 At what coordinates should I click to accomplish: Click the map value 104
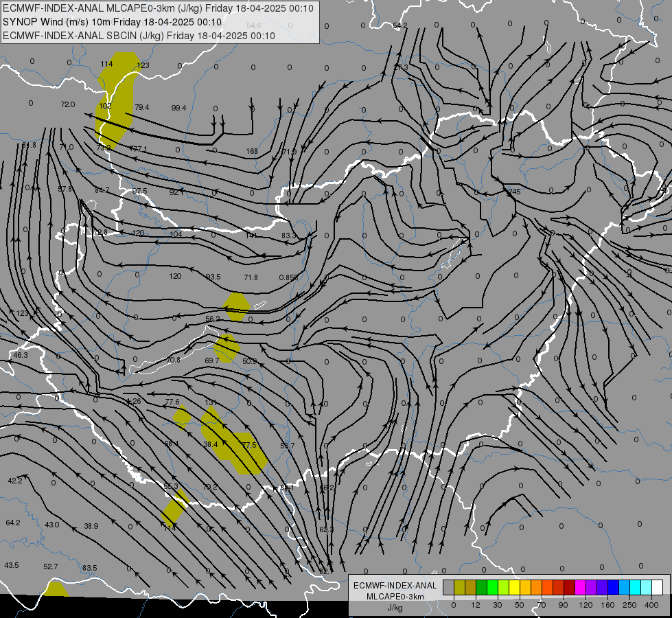pos(176,233)
